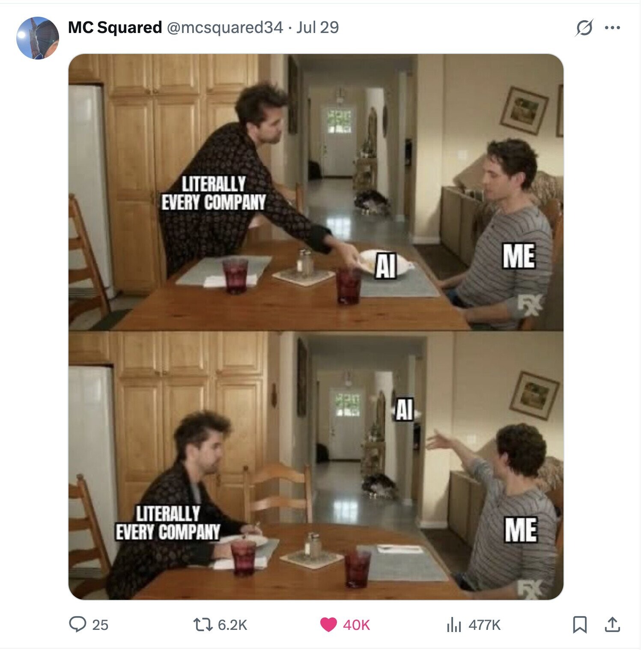Open the MC Squared display name
The image size is (644, 650).
click(115, 27)
